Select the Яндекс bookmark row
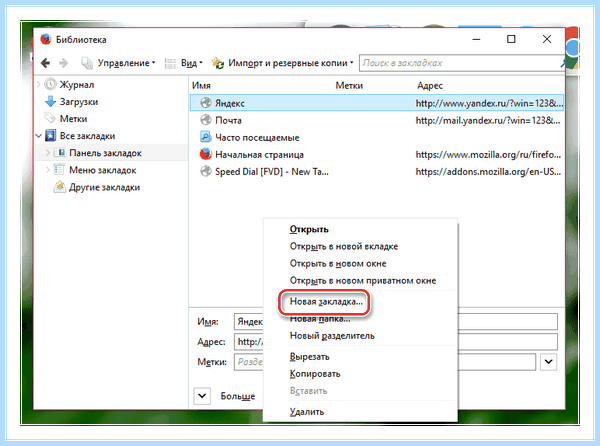Image resolution: width=600 pixels, height=446 pixels. pyautogui.click(x=377, y=103)
